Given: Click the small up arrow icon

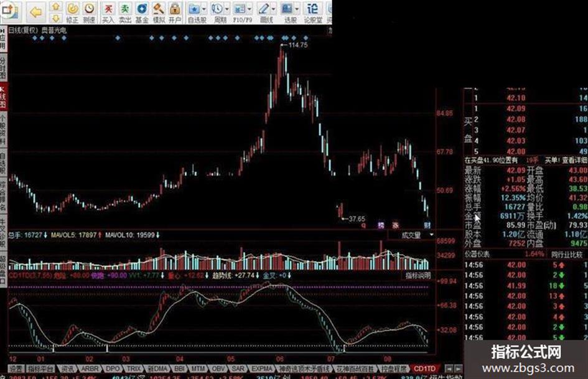Looking at the screenshot, I should click(56, 6).
